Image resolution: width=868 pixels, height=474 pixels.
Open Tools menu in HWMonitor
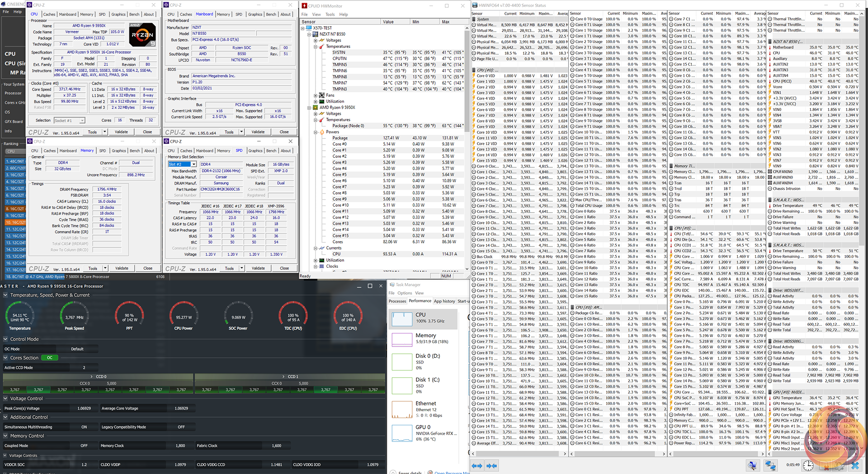(330, 14)
